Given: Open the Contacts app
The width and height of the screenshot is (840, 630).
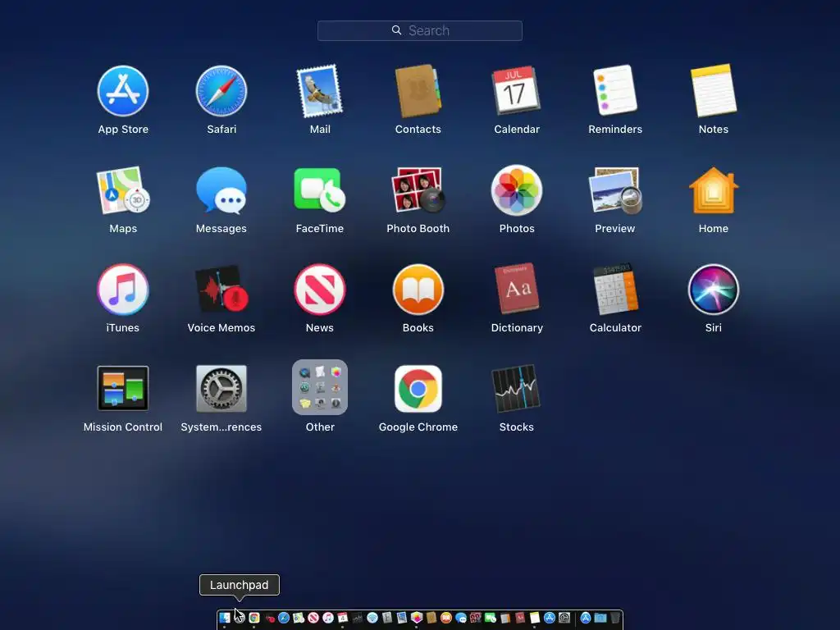Looking at the screenshot, I should point(418,91).
